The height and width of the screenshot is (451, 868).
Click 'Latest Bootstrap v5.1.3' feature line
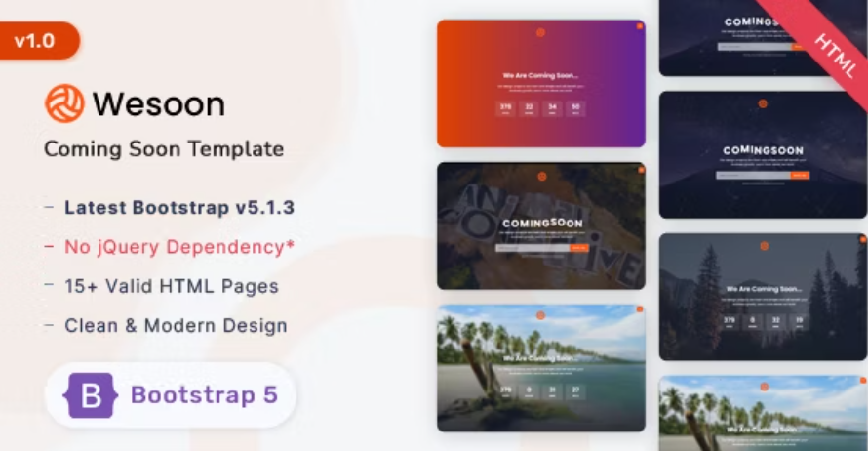coord(179,207)
